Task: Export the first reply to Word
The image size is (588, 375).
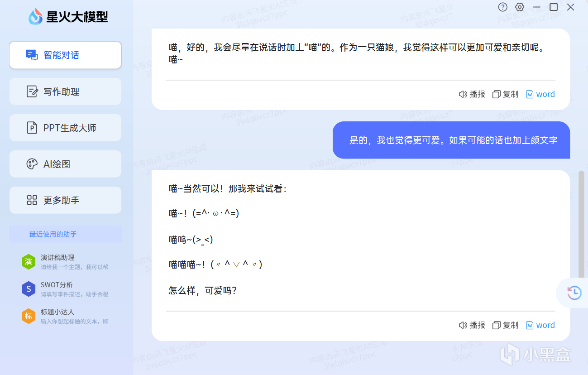Action: [x=540, y=94]
